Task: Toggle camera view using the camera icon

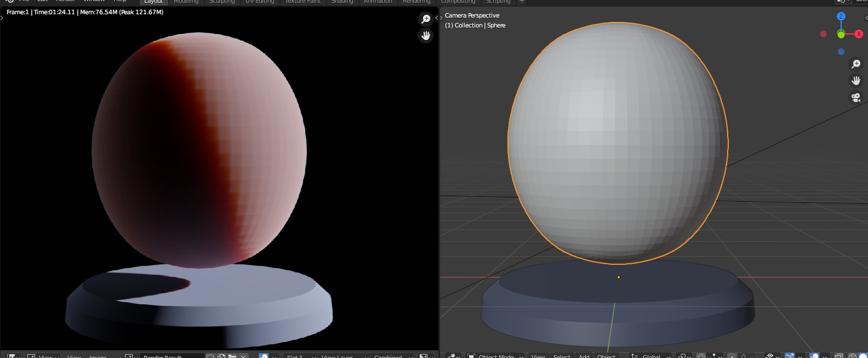Action: click(x=855, y=98)
